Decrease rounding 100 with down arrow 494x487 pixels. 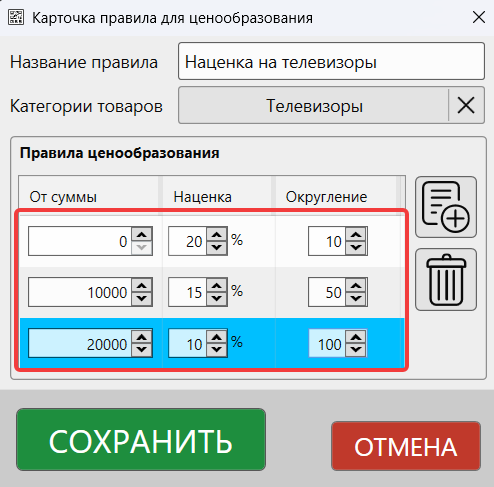pyautogui.click(x=356, y=350)
